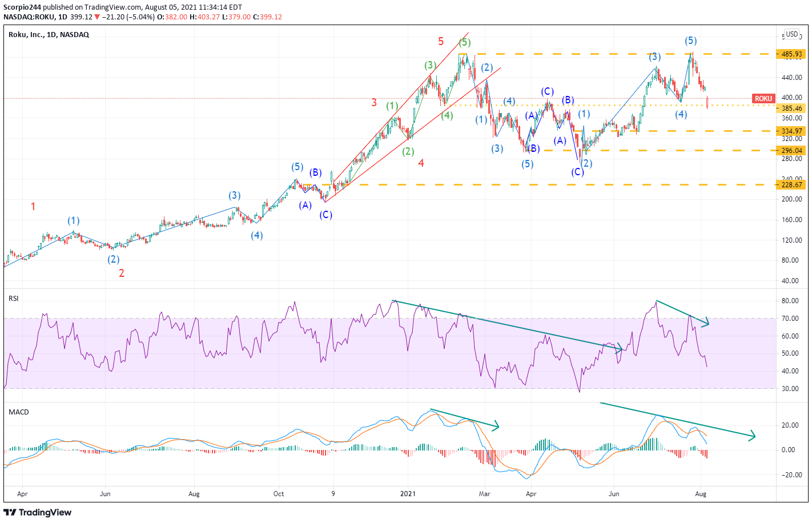This screenshot has width=812, height=523.
Task: Click the RSI indicator label
Action: tap(13, 298)
